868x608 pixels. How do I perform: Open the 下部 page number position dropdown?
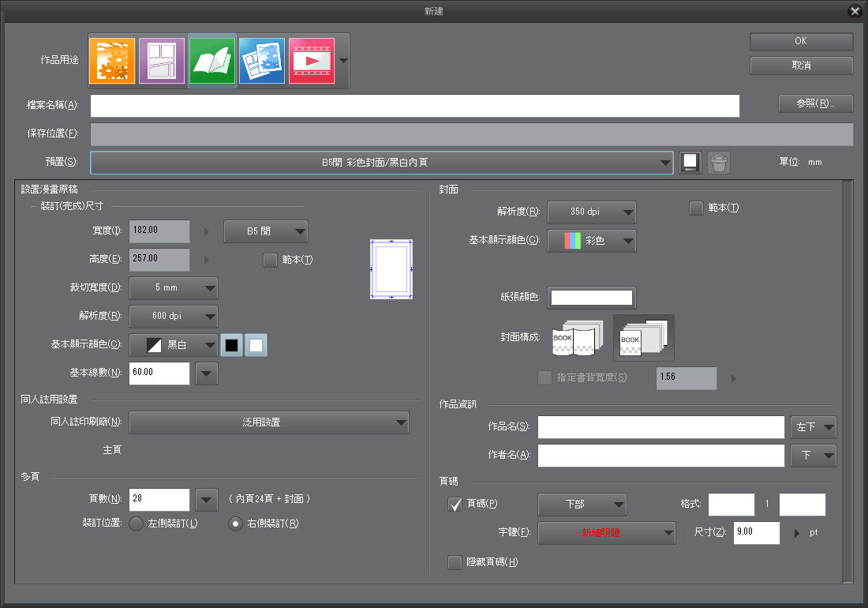coord(582,504)
